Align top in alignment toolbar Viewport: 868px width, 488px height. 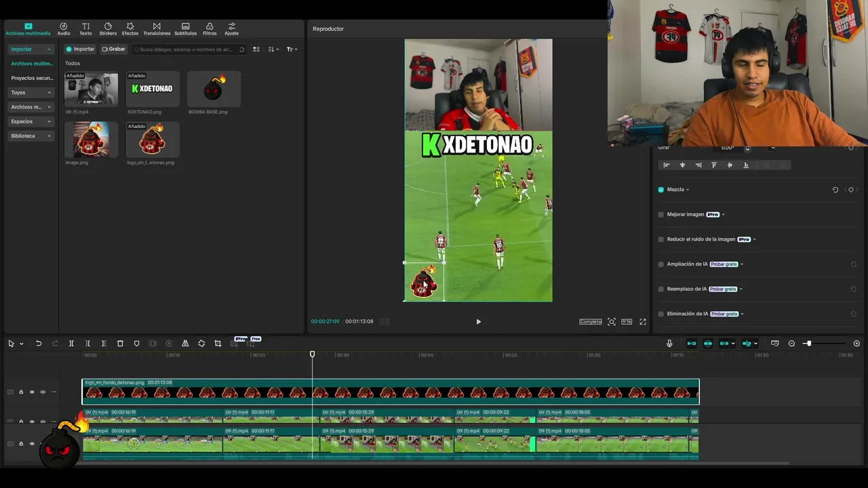pos(714,165)
